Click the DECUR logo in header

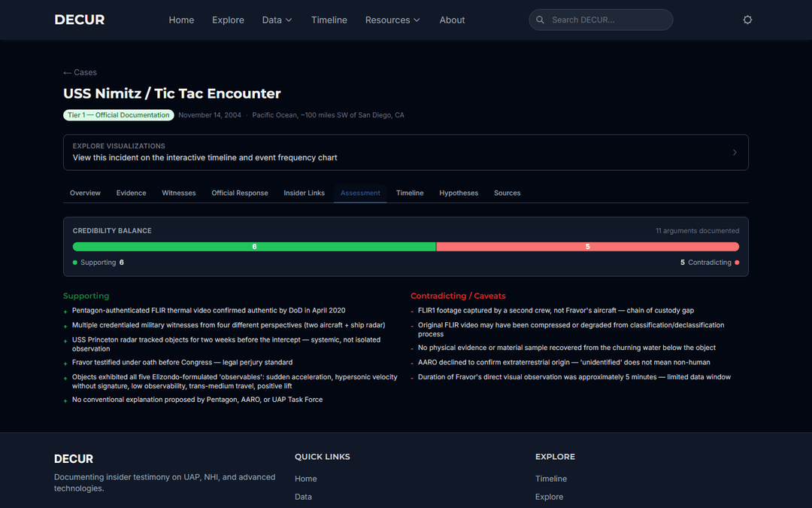click(x=80, y=20)
